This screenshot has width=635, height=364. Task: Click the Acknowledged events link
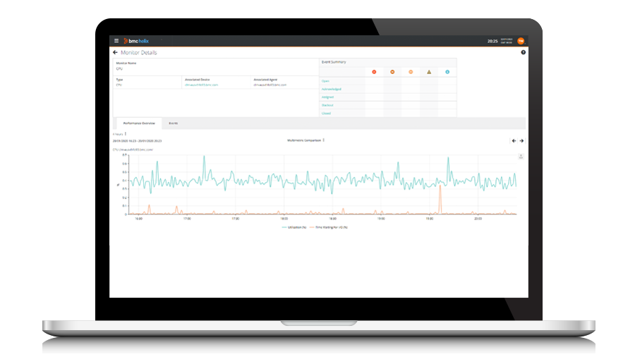click(332, 89)
